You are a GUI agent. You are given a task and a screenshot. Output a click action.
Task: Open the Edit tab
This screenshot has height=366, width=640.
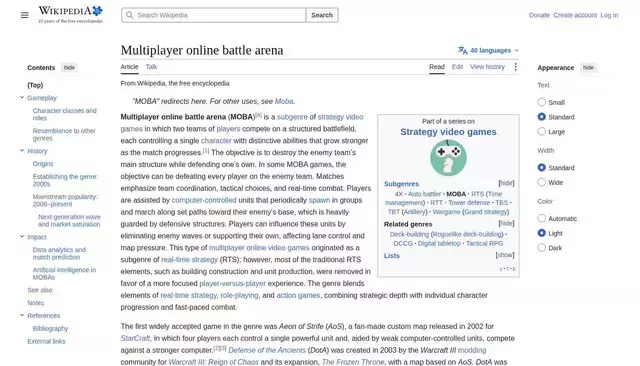[457, 67]
